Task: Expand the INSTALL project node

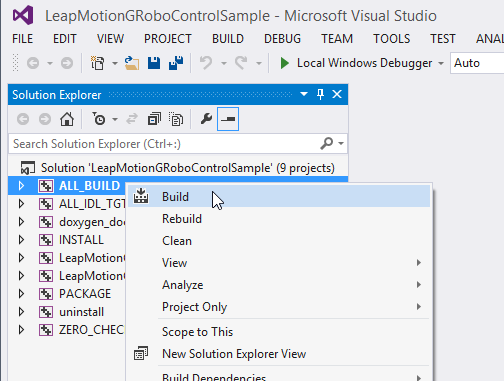Action: [x=21, y=240]
